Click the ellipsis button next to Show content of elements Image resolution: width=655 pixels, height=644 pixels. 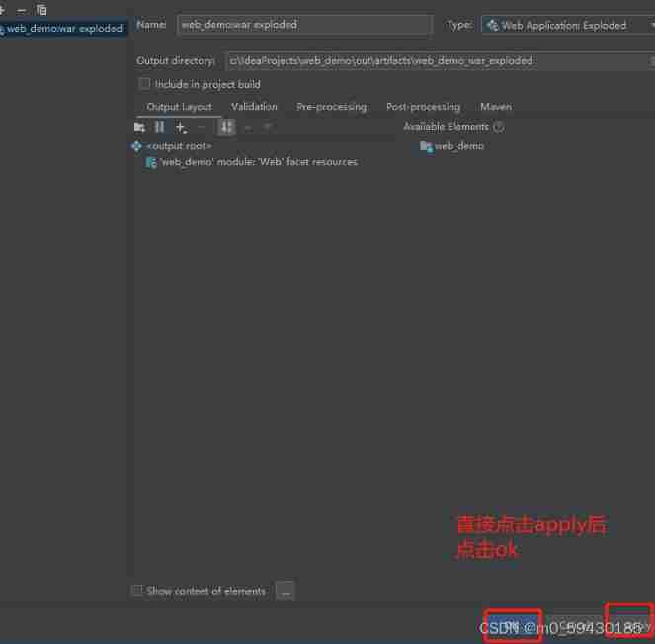coord(286,591)
